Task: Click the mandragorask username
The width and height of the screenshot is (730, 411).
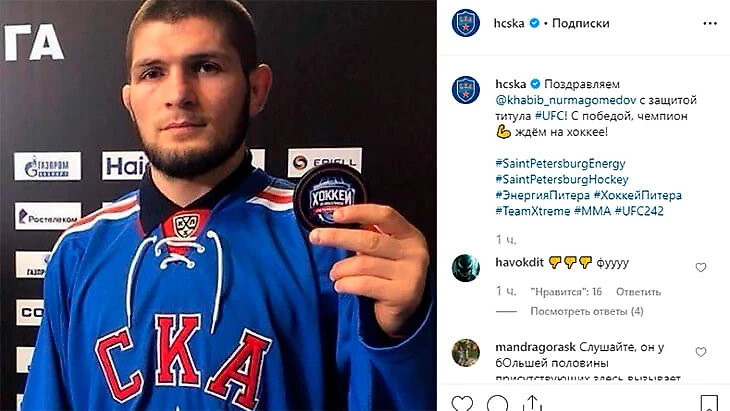Action: coord(535,347)
